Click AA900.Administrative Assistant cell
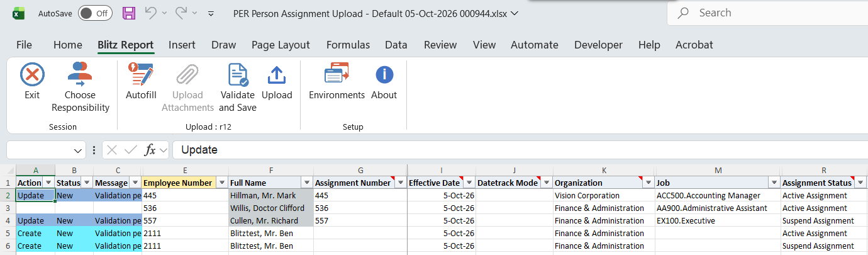This screenshot has width=868, height=255. (718, 208)
